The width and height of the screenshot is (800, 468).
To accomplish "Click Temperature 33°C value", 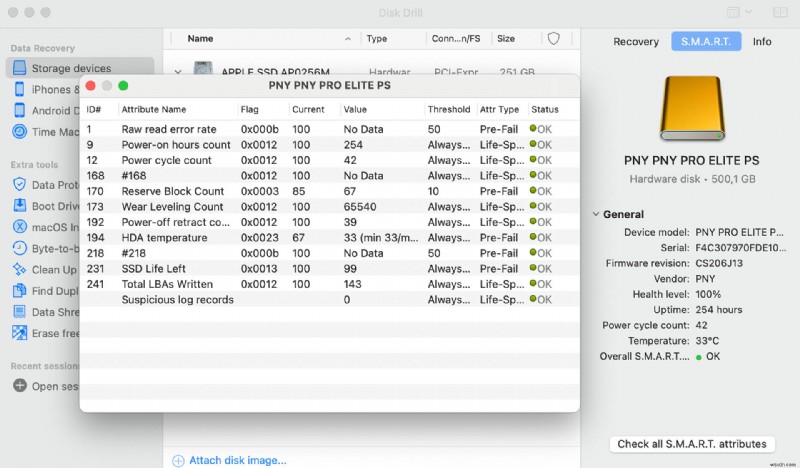I will coord(707,341).
